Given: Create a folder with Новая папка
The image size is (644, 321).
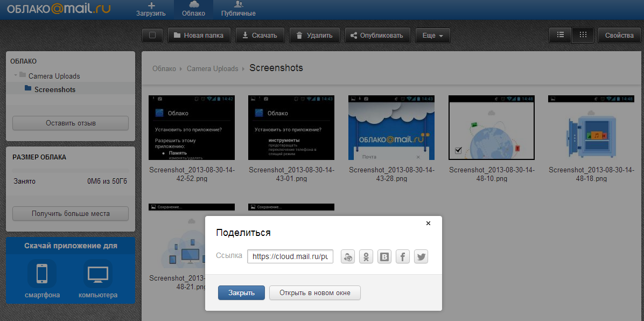Looking at the screenshot, I should point(198,36).
